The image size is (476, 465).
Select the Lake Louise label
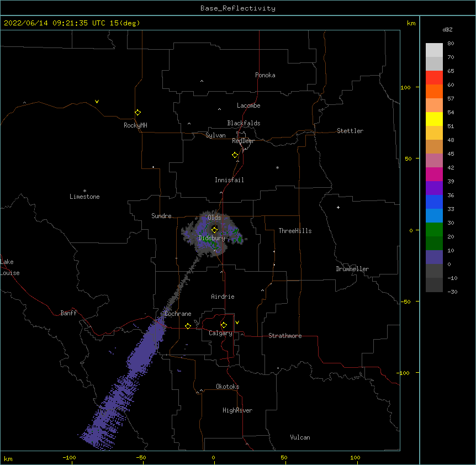pos(10,267)
